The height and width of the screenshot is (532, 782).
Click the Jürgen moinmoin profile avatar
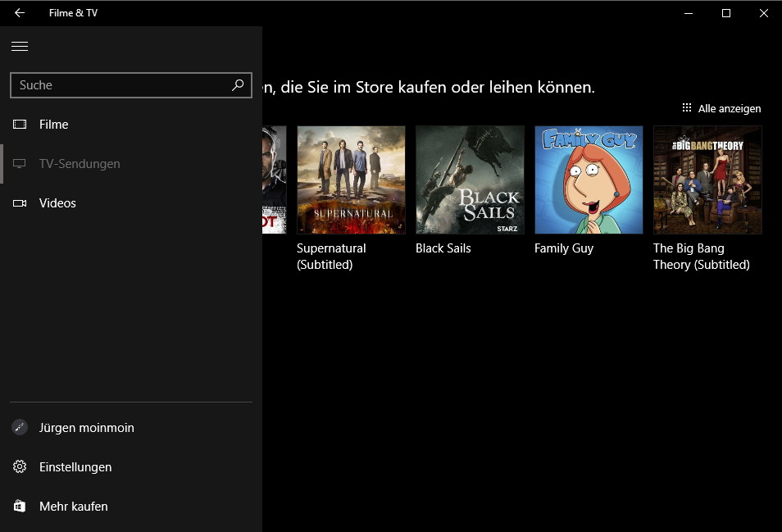click(x=20, y=427)
